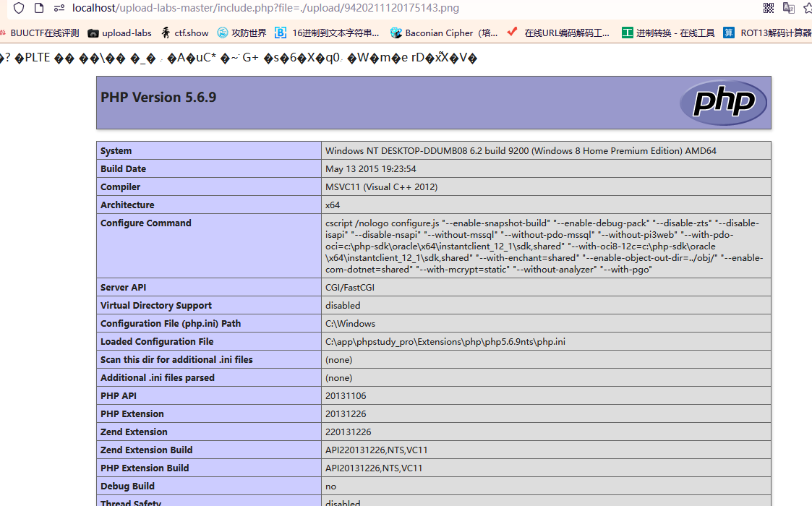Click (none) value for Scan this dir
The image size is (812, 506).
pyautogui.click(x=338, y=360)
